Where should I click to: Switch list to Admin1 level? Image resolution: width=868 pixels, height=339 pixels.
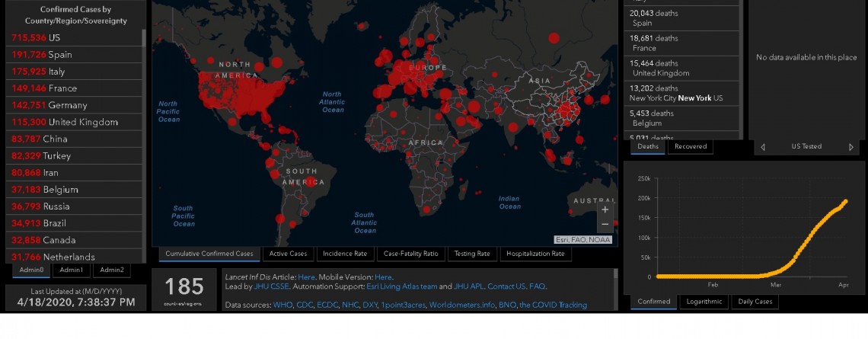click(x=72, y=270)
